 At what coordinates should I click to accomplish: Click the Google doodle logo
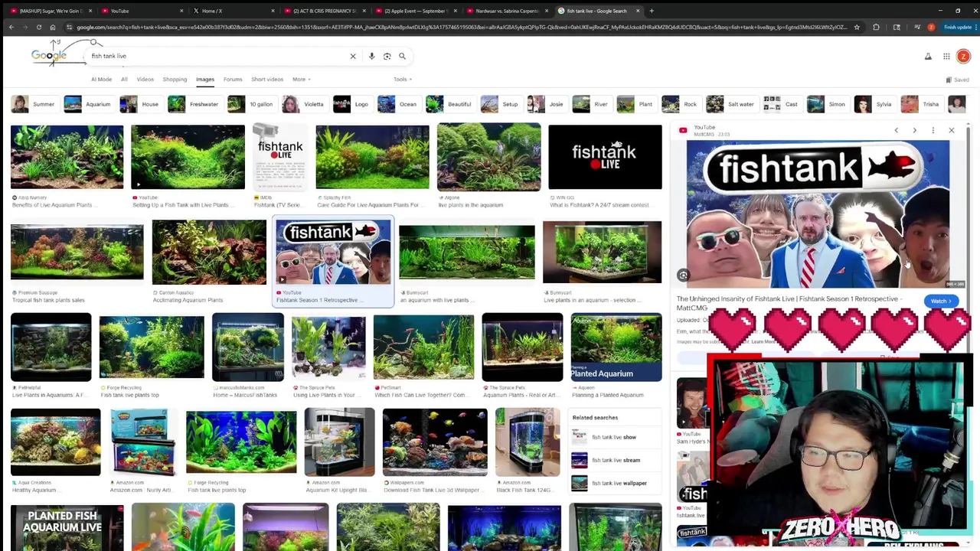point(49,55)
